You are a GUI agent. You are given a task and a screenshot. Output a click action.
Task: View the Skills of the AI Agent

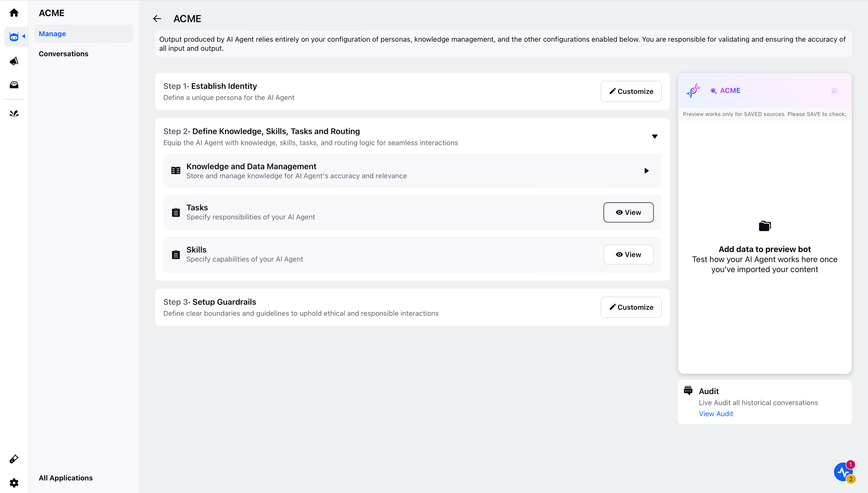[628, 254]
